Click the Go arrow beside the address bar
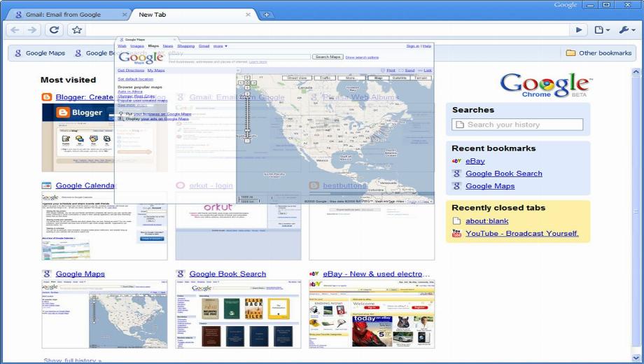 (x=579, y=29)
